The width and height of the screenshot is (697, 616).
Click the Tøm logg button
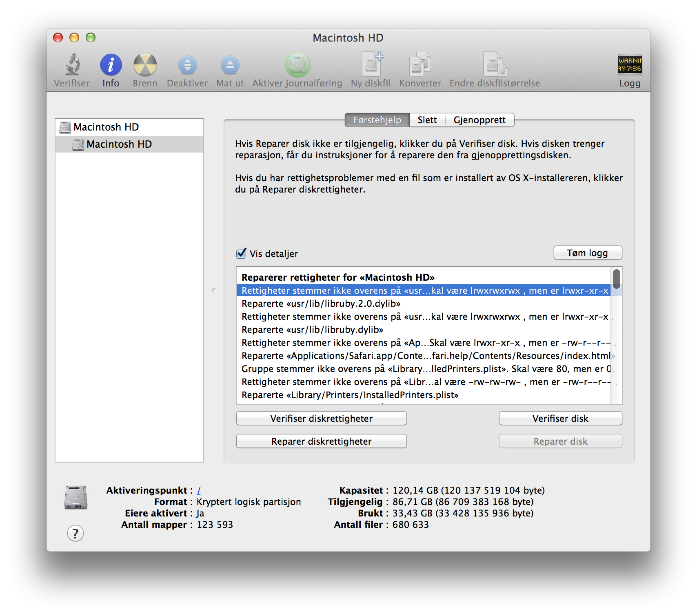pos(588,253)
